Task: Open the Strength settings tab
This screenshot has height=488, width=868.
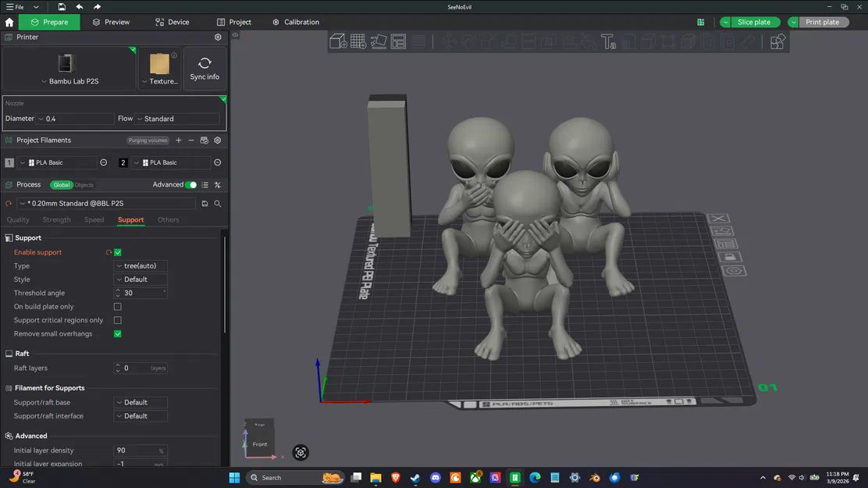Action: point(56,220)
